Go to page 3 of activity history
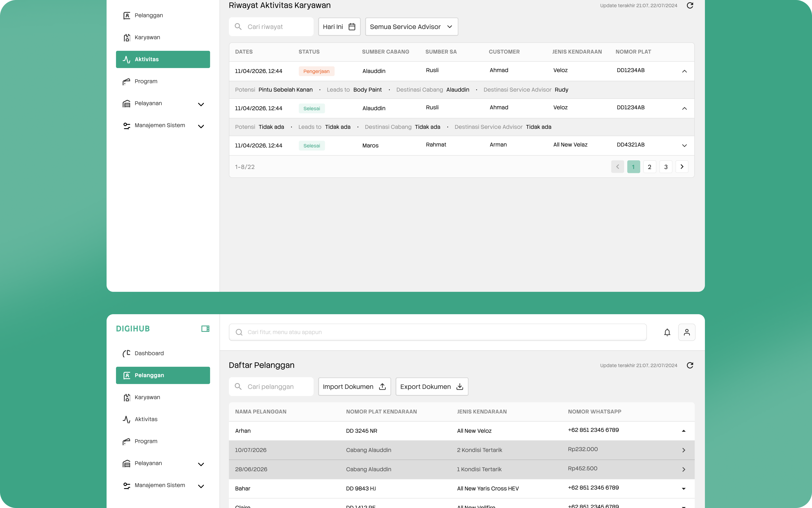This screenshot has height=508, width=812. click(x=666, y=167)
